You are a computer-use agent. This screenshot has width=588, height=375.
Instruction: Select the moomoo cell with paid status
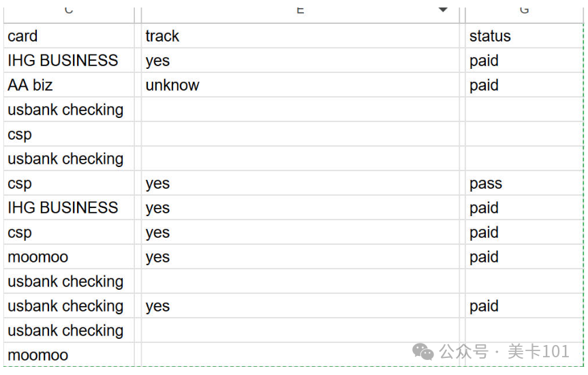pos(69,257)
